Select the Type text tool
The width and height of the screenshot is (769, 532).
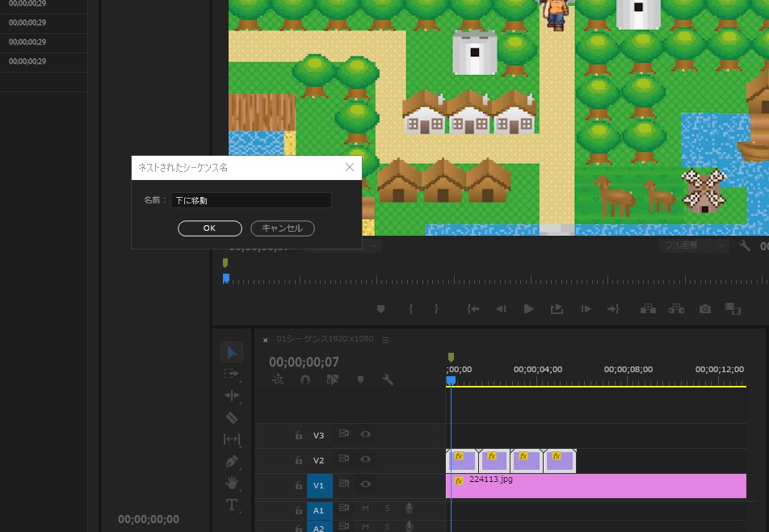point(232,505)
